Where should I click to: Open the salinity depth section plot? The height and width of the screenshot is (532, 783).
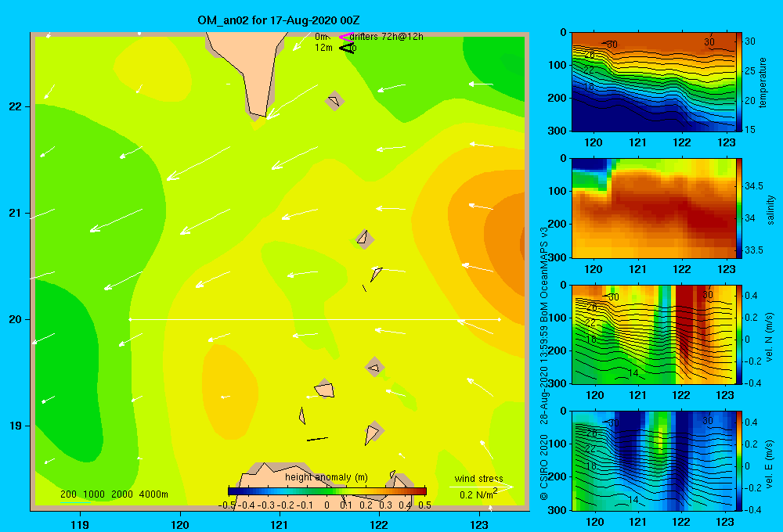pos(654,208)
